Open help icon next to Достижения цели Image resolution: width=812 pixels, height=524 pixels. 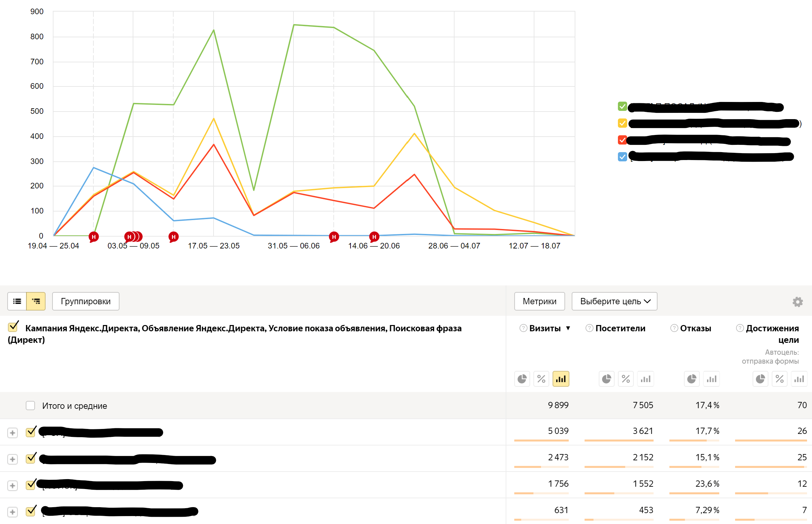pos(740,328)
